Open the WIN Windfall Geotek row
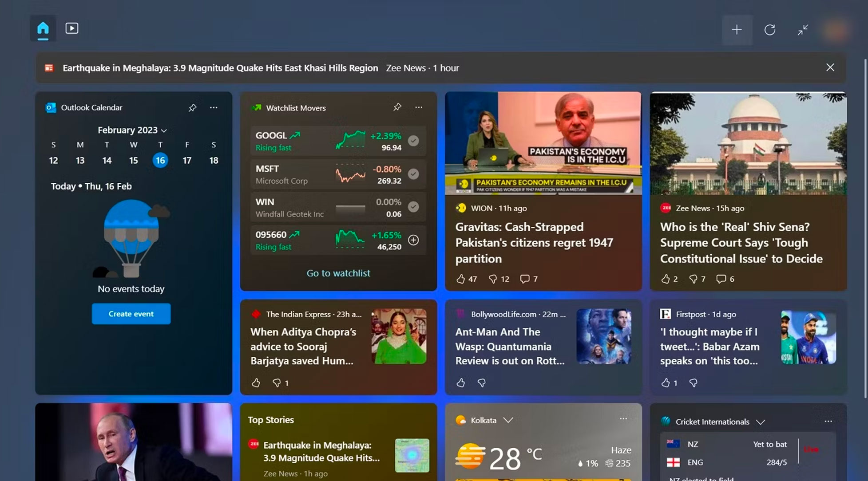This screenshot has height=481, width=868. pyautogui.click(x=338, y=207)
